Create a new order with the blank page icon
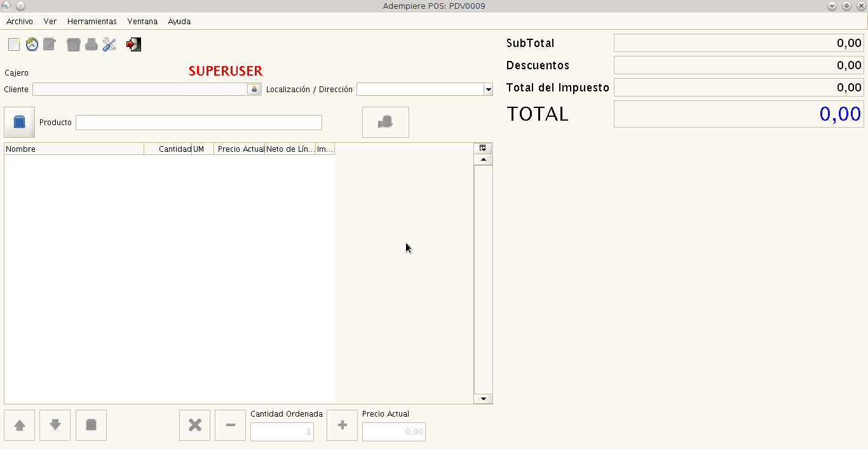 pos(14,44)
